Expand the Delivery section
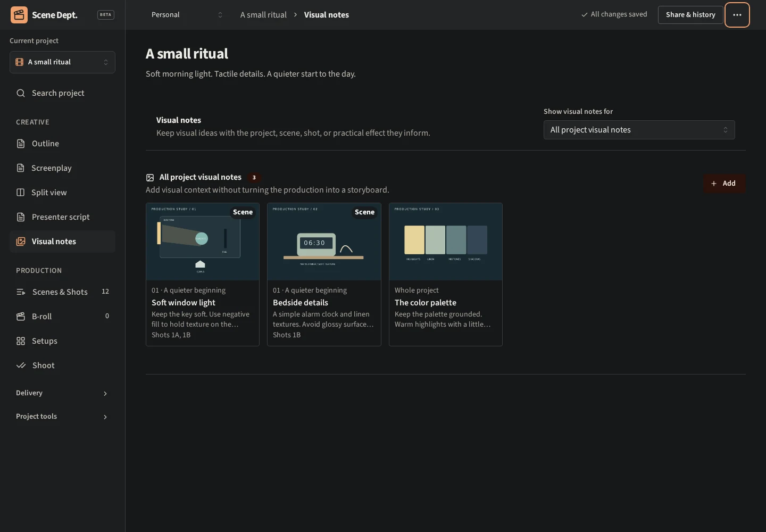The image size is (766, 532). [x=62, y=393]
